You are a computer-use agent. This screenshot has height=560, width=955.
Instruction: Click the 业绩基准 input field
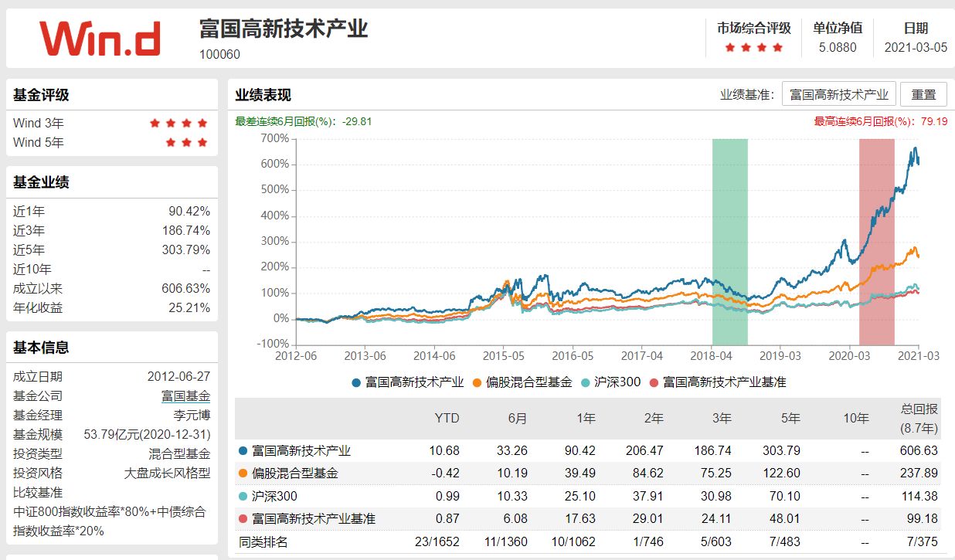coord(838,94)
